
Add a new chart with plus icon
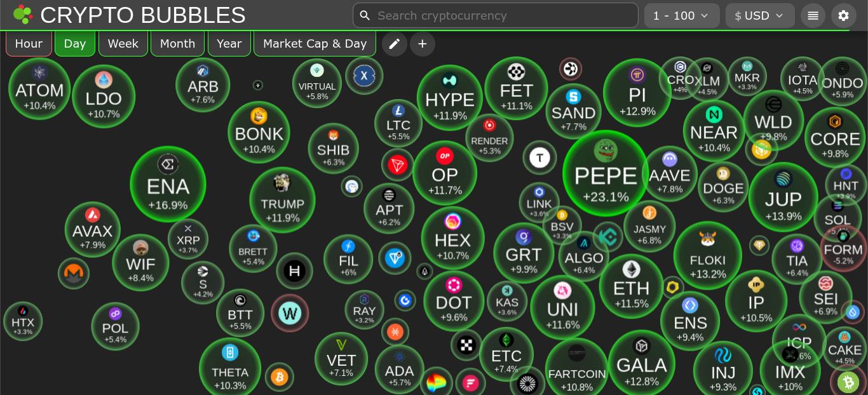pos(423,44)
